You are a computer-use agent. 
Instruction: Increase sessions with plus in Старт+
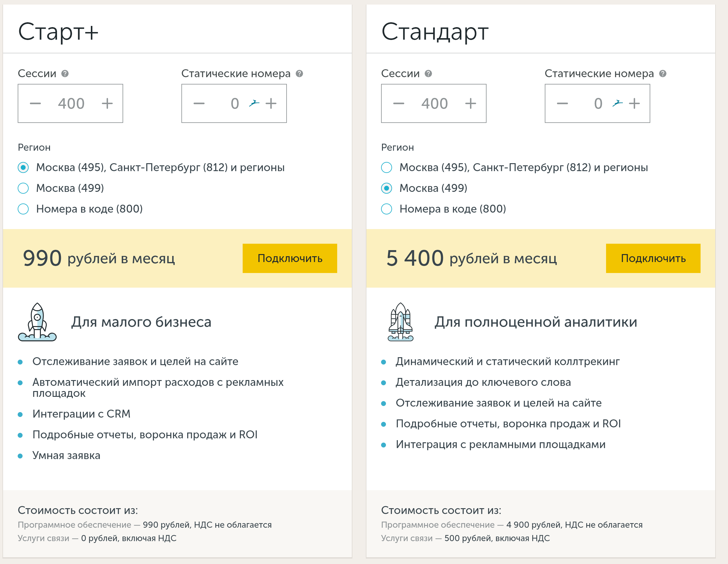(107, 103)
